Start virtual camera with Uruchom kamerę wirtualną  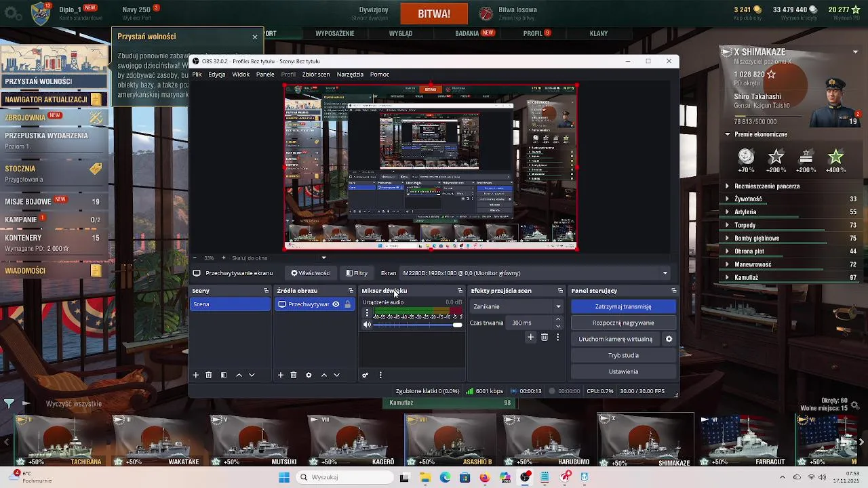(x=615, y=339)
